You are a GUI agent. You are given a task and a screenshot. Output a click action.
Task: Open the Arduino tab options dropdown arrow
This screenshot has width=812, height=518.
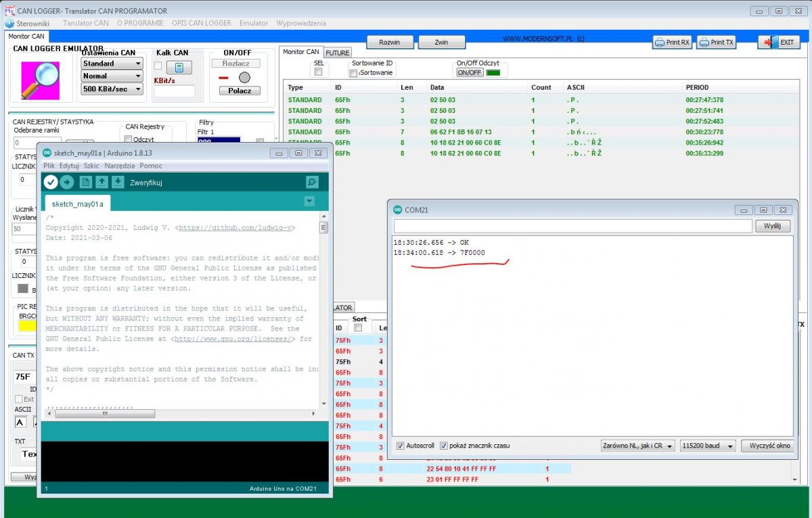coord(309,201)
